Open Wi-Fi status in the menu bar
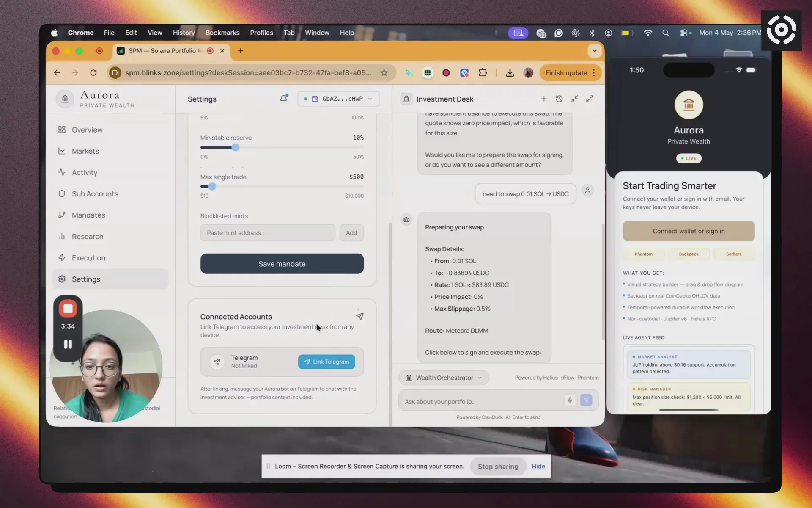 [x=647, y=33]
